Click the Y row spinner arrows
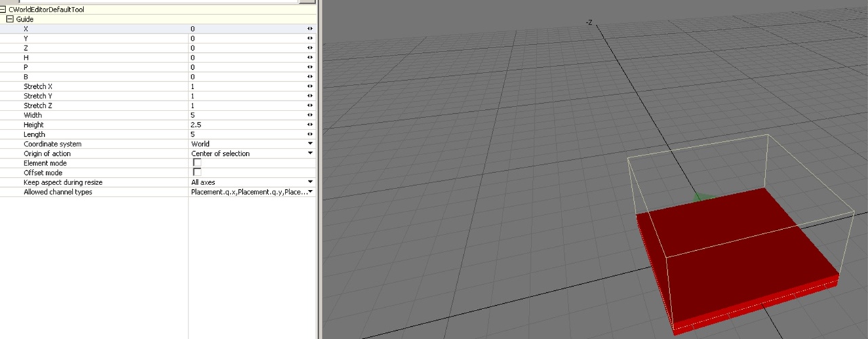 click(310, 39)
